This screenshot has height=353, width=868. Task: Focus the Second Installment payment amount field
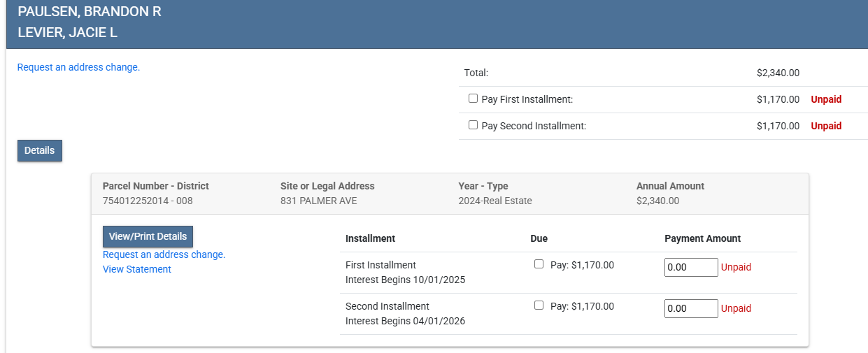(x=690, y=308)
